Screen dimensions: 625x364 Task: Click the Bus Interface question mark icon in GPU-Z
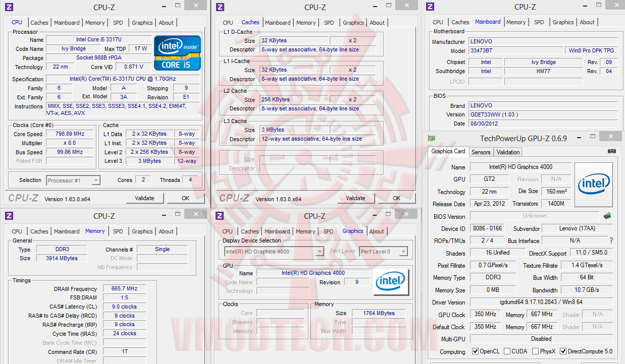point(611,240)
